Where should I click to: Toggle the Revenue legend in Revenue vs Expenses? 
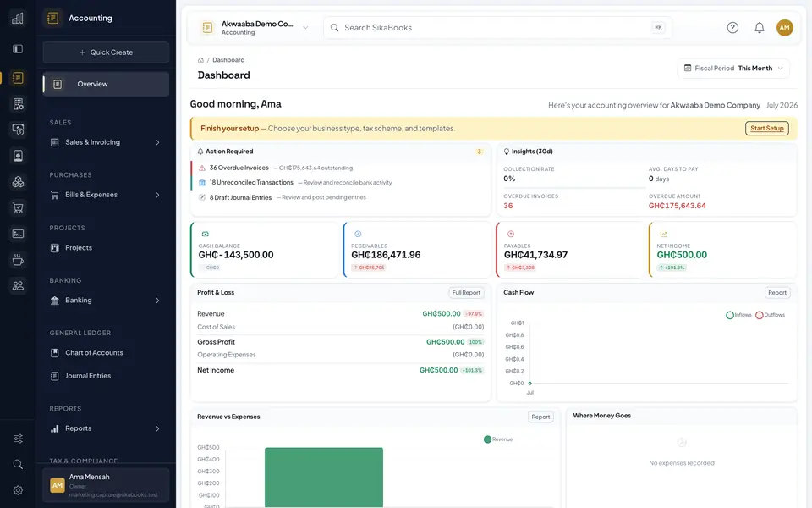click(498, 439)
